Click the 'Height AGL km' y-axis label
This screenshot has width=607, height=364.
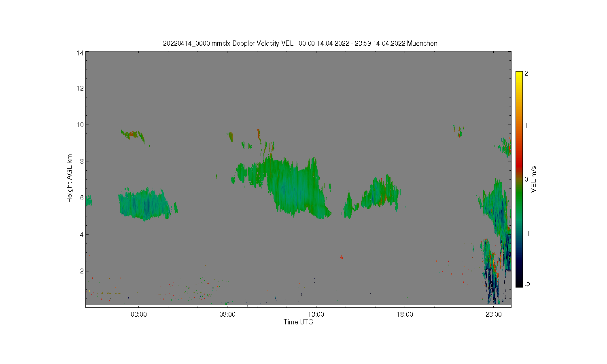70,178
